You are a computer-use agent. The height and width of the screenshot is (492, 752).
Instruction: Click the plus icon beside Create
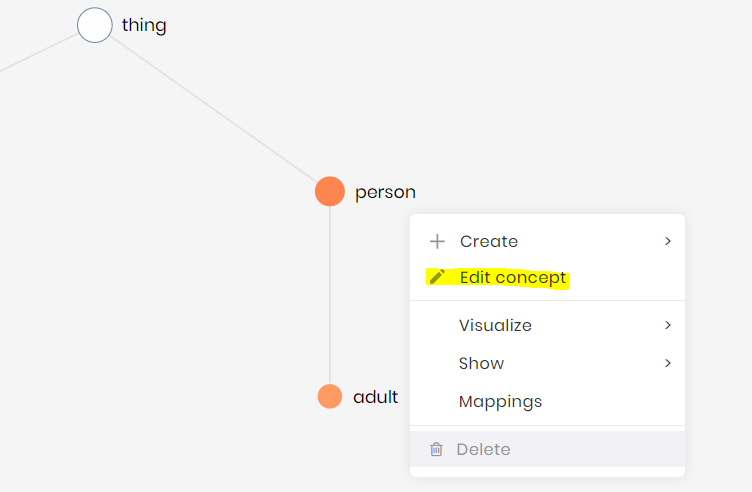pyautogui.click(x=437, y=241)
